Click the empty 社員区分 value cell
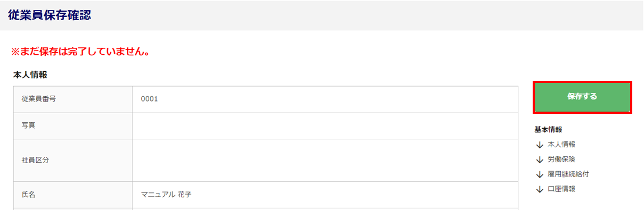The height and width of the screenshot is (210, 644). pos(325,160)
